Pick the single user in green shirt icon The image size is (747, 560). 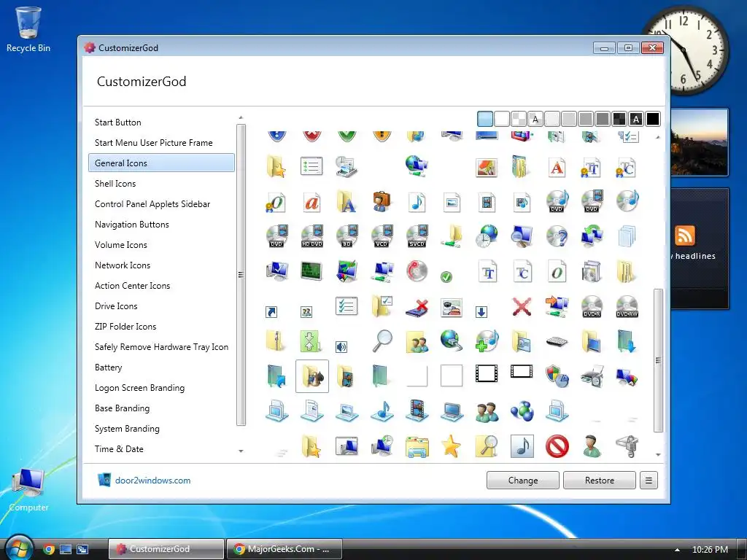(x=592, y=446)
